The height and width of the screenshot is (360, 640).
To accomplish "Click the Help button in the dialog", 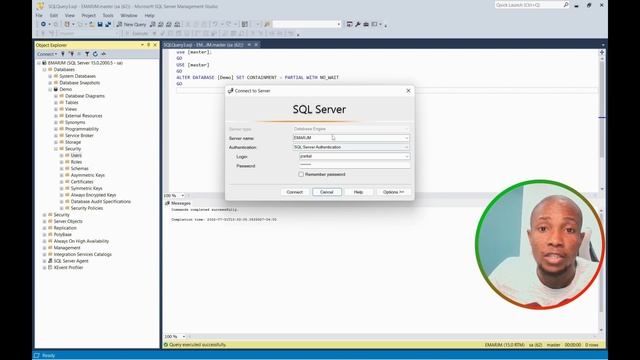I will pos(358,192).
